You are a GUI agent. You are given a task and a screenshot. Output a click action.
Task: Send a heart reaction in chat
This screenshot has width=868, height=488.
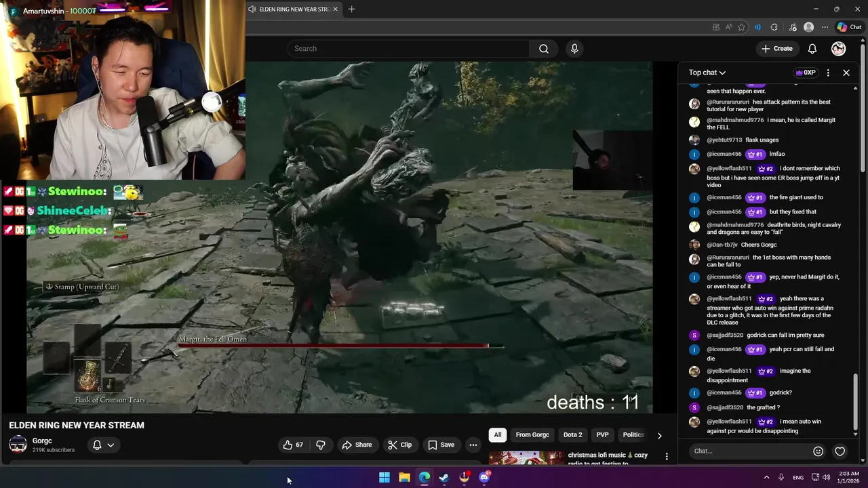840,451
